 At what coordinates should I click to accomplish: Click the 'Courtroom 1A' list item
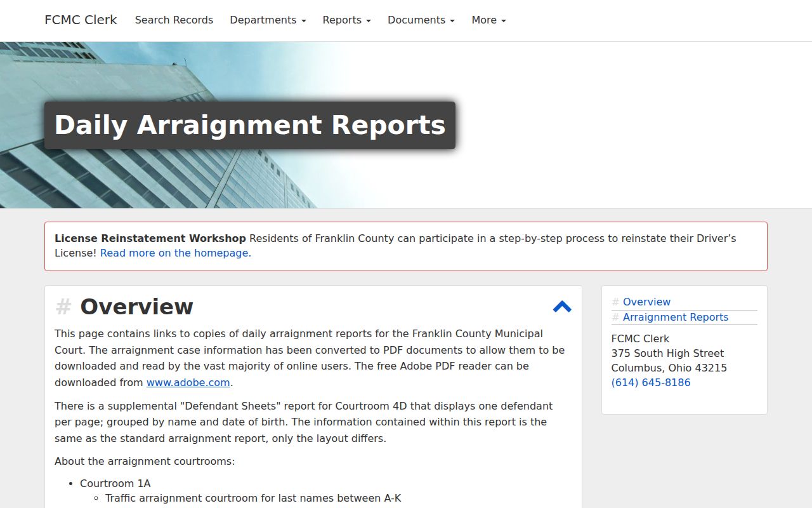[115, 483]
